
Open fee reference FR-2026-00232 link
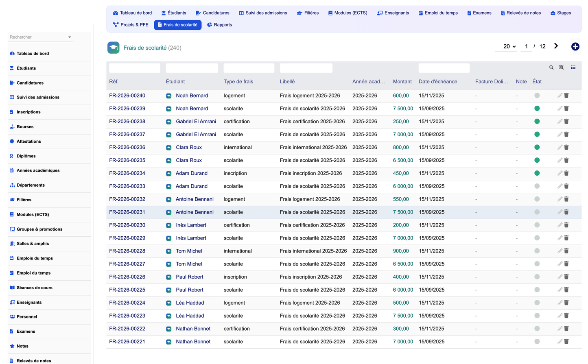click(127, 199)
